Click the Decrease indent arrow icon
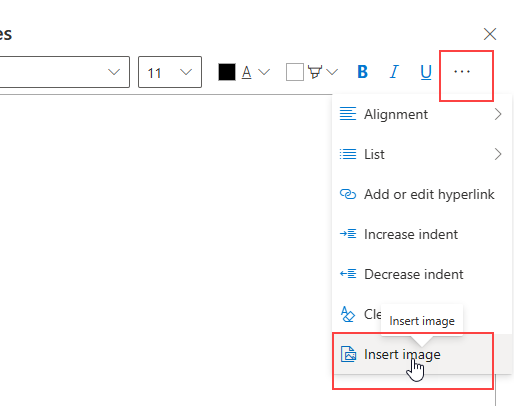 [348, 274]
